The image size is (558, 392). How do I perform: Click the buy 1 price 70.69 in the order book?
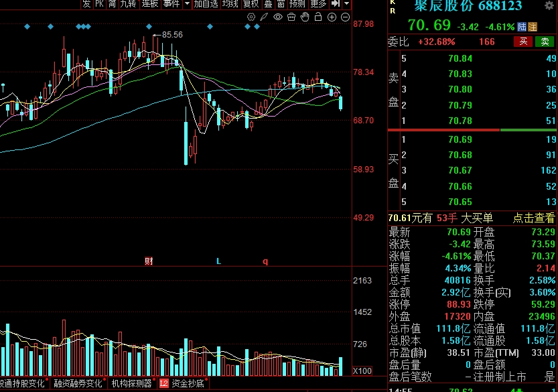460,139
